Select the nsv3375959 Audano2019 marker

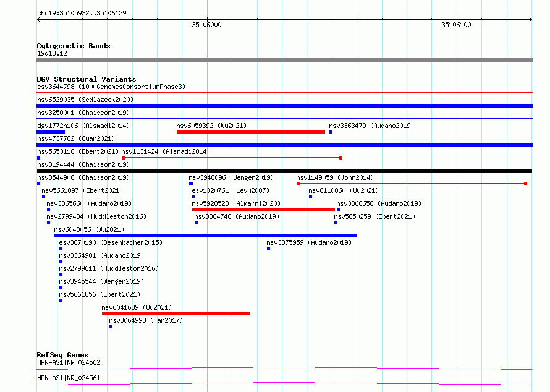[268, 249]
